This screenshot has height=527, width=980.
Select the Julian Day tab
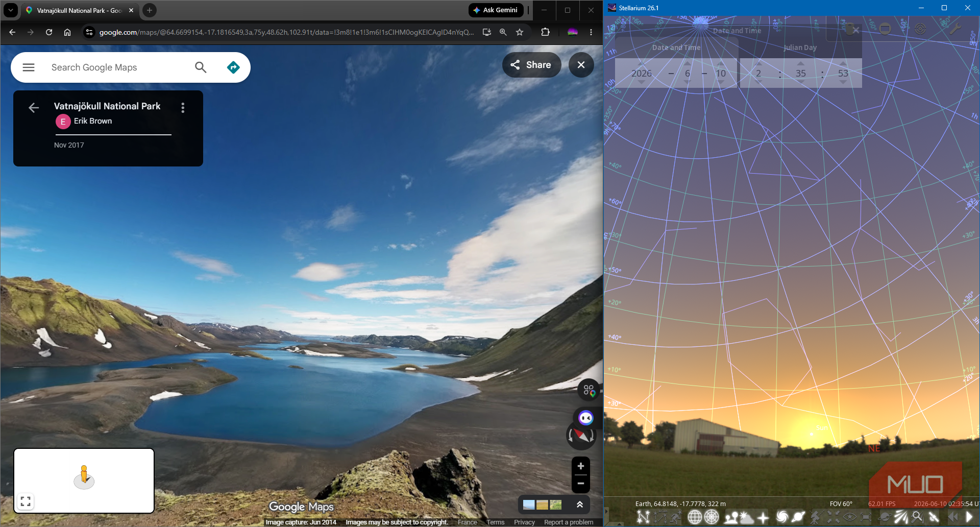(800, 47)
